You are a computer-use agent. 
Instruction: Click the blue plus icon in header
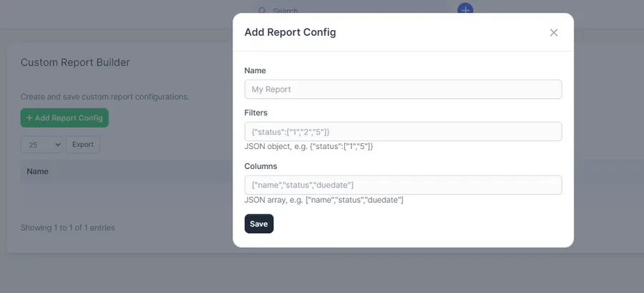pyautogui.click(x=465, y=9)
